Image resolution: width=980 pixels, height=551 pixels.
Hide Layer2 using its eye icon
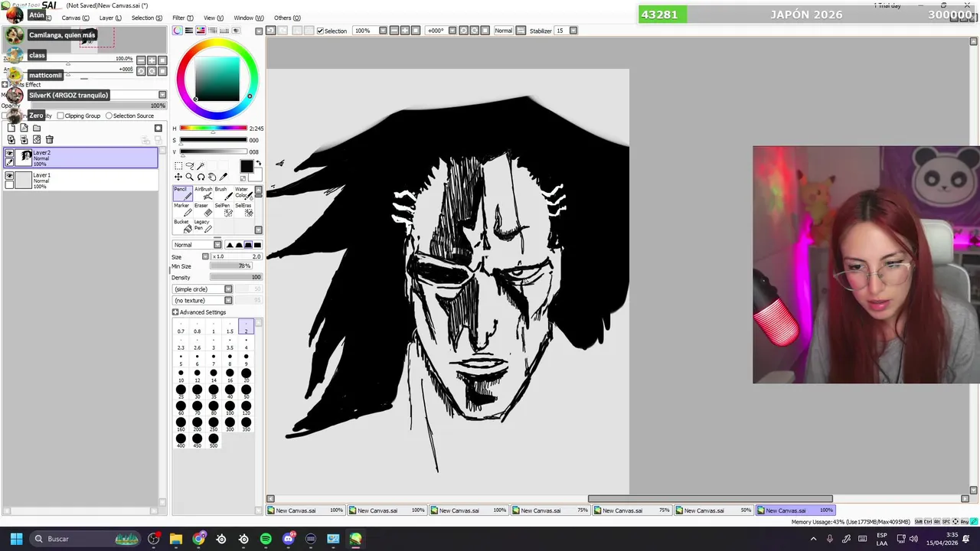9,154
